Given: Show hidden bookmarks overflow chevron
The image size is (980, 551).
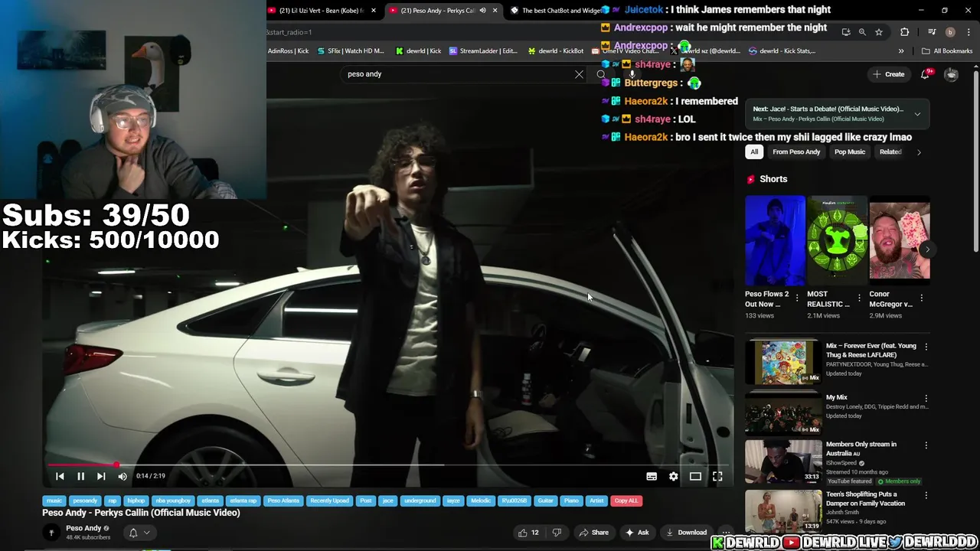Looking at the screenshot, I should (901, 51).
